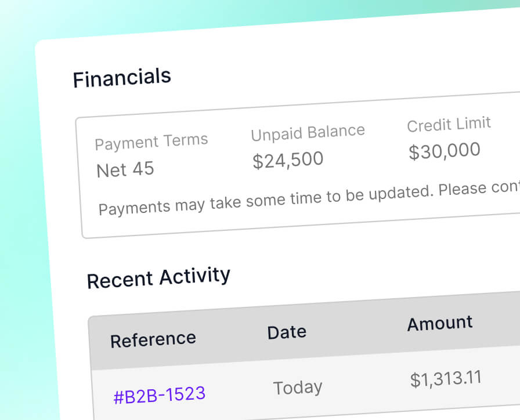Click the Unpaid Balance label
Image resolution: width=520 pixels, height=420 pixels.
click(x=308, y=132)
